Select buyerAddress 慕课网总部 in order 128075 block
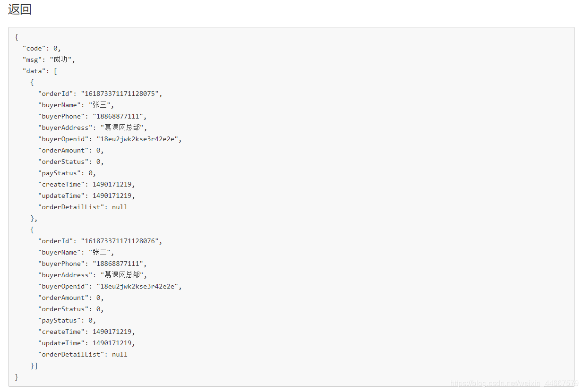The image size is (583, 392). coord(93,128)
